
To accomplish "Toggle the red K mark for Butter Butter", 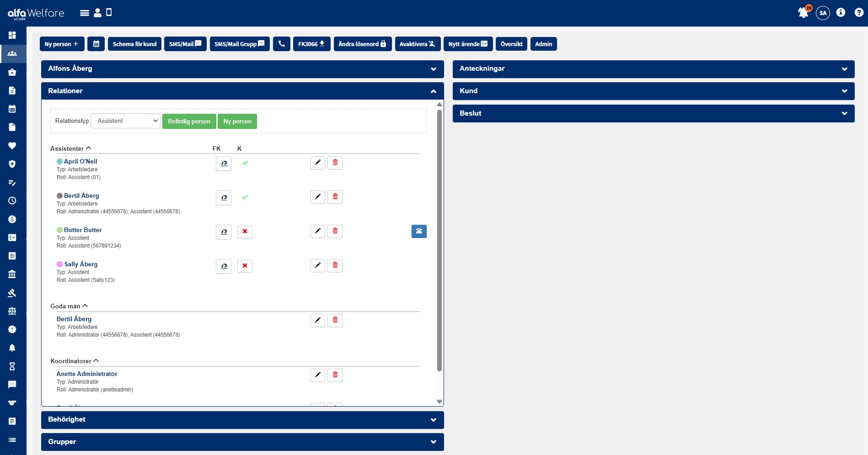I will (x=245, y=232).
